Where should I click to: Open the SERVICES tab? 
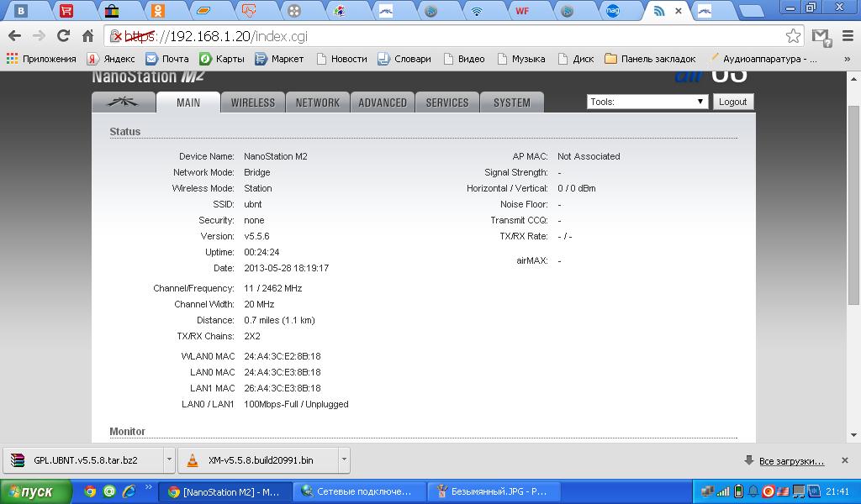pyautogui.click(x=447, y=102)
